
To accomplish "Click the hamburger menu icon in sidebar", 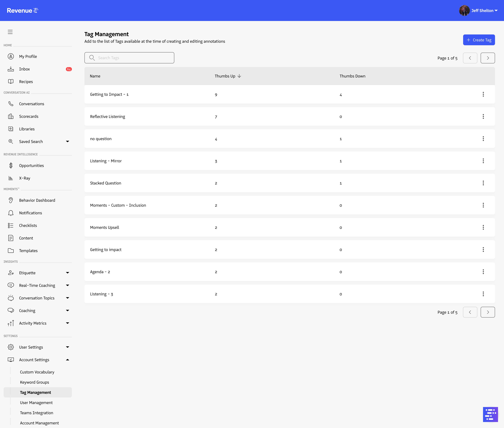I will tap(10, 32).
